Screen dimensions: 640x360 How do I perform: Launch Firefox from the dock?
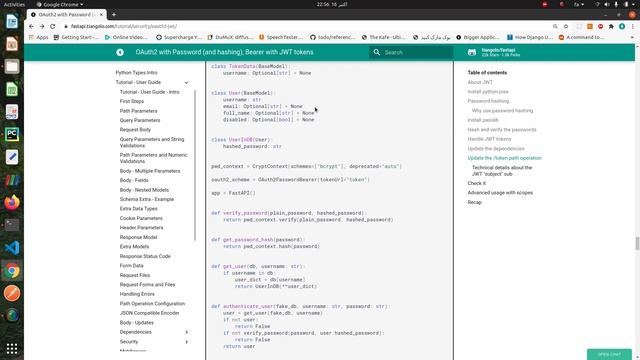click(x=12, y=202)
